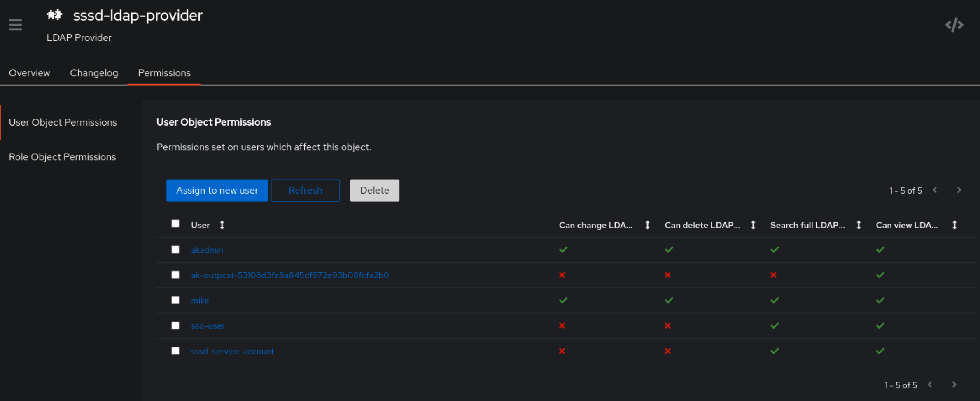
Task: Click ak-outpost's Can change LDAP red cross
Action: tap(562, 275)
